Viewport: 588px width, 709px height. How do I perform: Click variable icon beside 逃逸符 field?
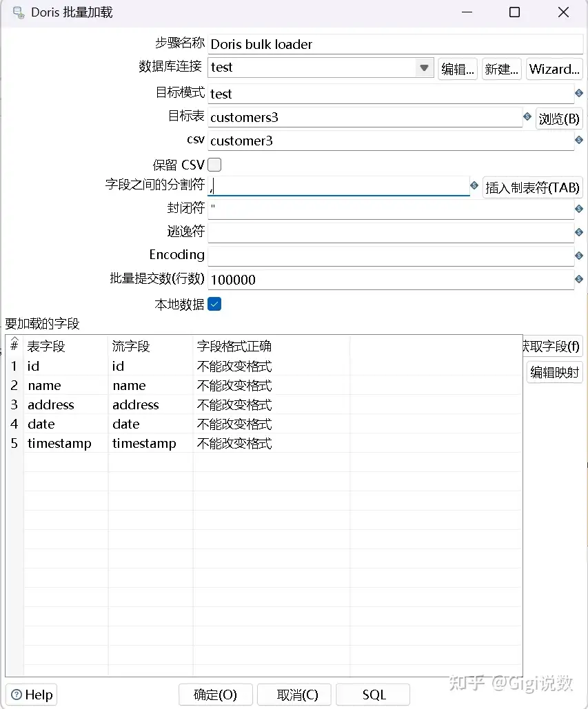(579, 232)
